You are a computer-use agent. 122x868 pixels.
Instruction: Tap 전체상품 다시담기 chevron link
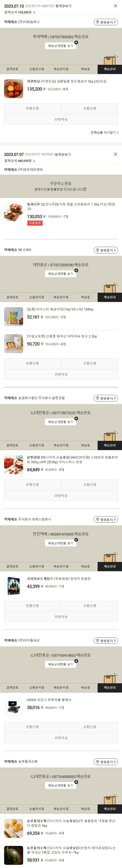[104, 132]
